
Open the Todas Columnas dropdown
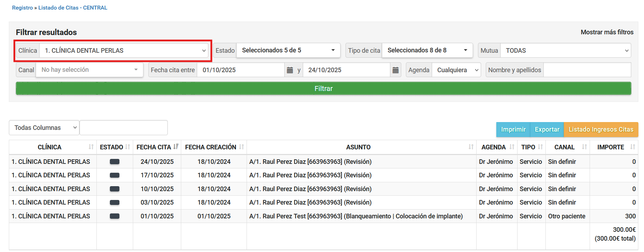(44, 128)
